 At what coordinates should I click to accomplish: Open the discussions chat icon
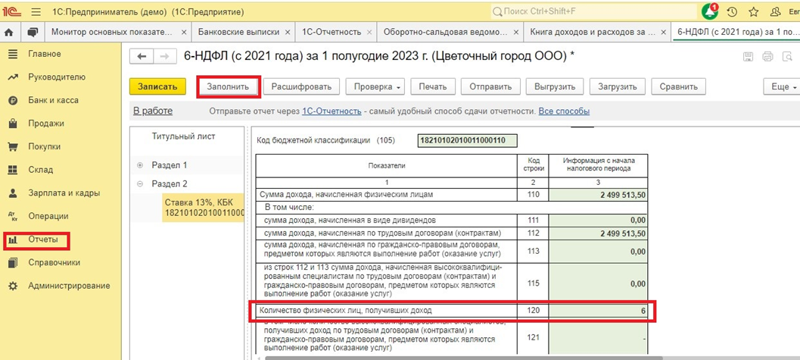coord(33,32)
